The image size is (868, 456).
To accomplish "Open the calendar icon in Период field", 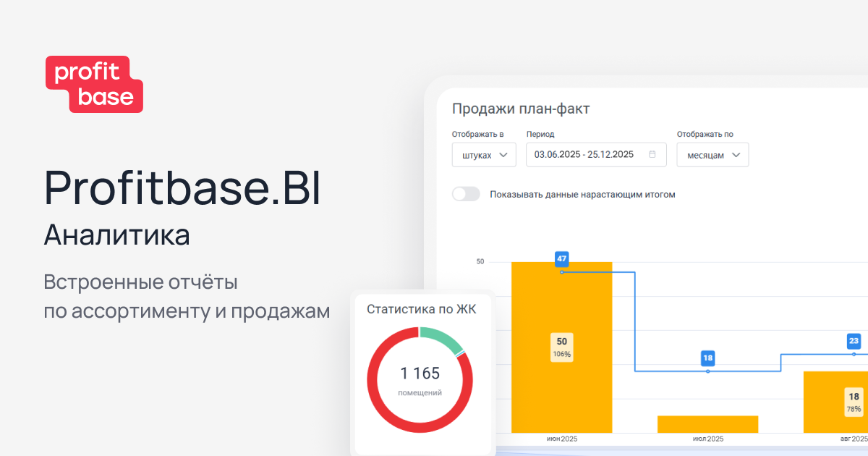I will [652, 154].
